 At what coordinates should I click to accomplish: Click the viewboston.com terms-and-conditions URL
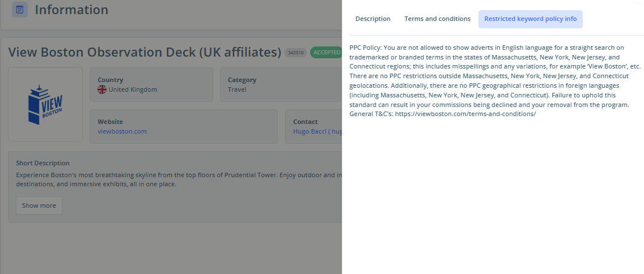(465, 114)
